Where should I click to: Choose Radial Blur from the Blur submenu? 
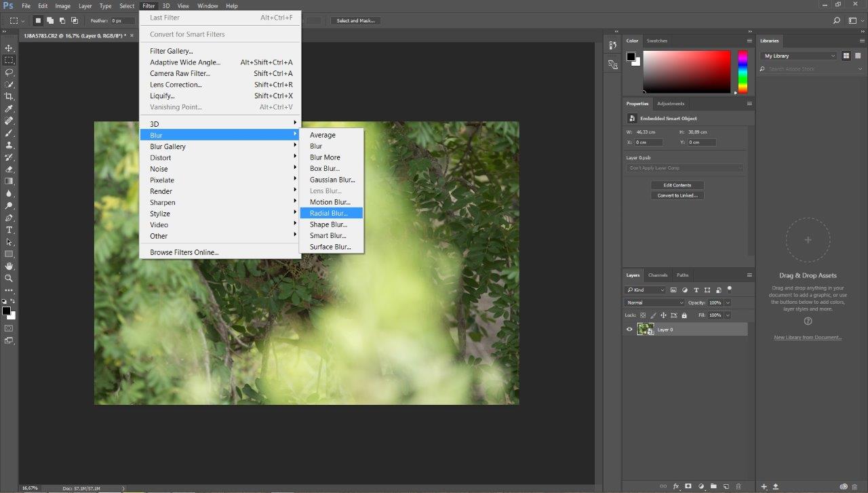click(330, 212)
